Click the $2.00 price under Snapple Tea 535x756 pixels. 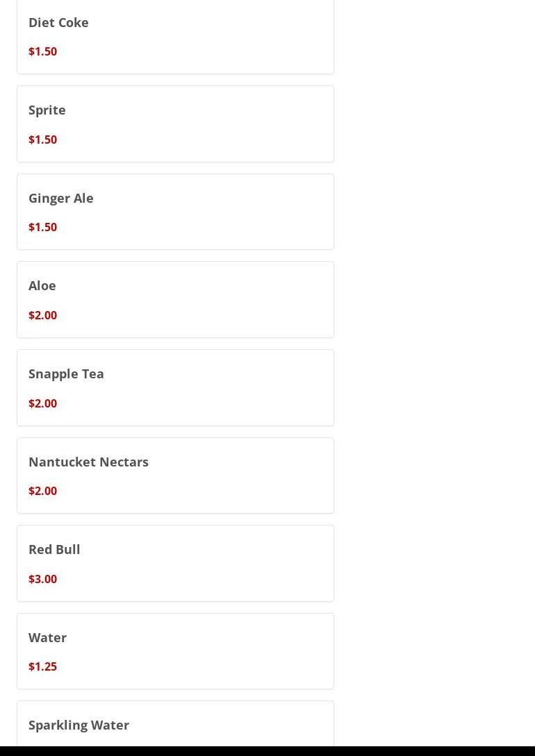tap(42, 403)
